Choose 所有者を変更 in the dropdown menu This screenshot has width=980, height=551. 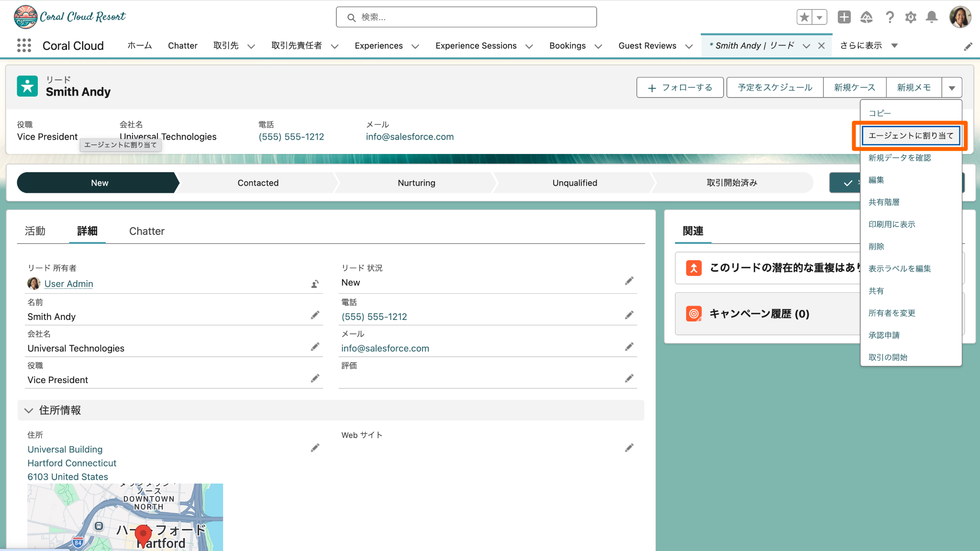coord(891,313)
